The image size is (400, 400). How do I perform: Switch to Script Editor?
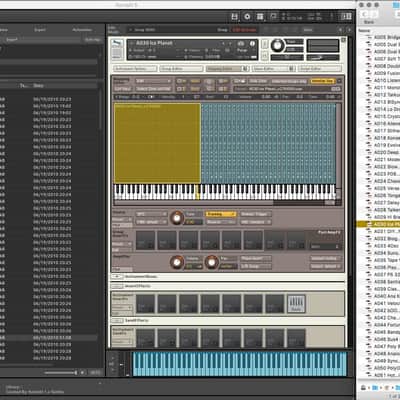(320, 69)
